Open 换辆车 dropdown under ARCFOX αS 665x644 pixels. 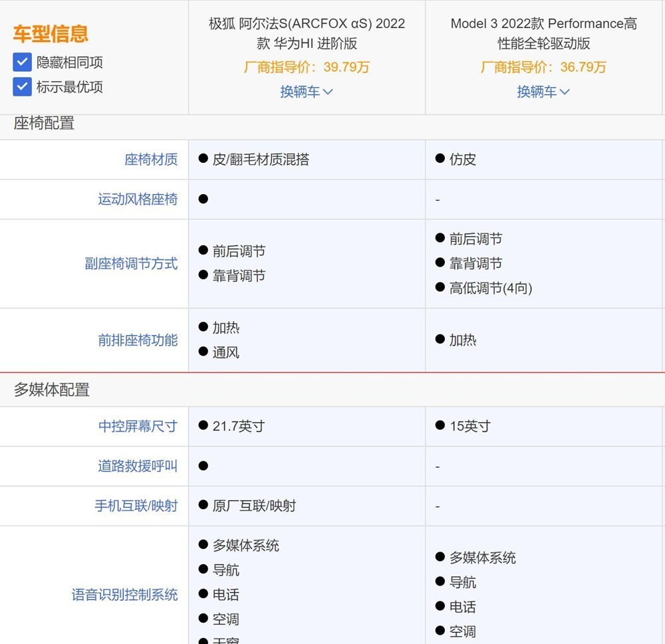[x=307, y=92]
